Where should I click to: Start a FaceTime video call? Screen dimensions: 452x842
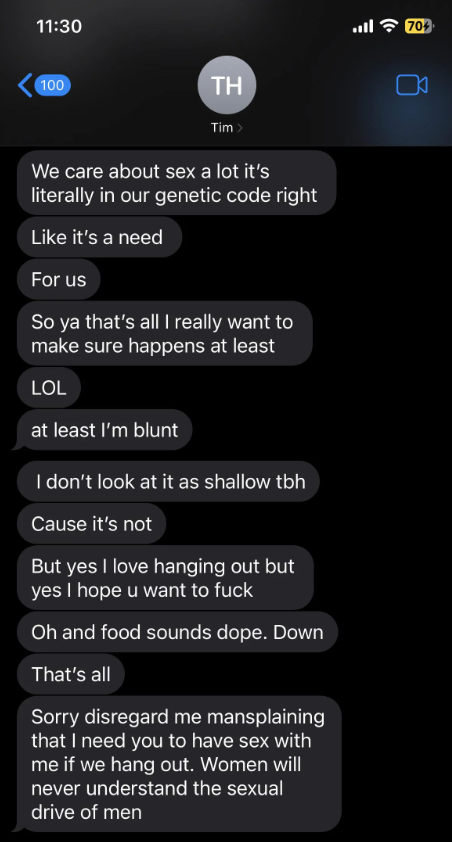pos(412,85)
